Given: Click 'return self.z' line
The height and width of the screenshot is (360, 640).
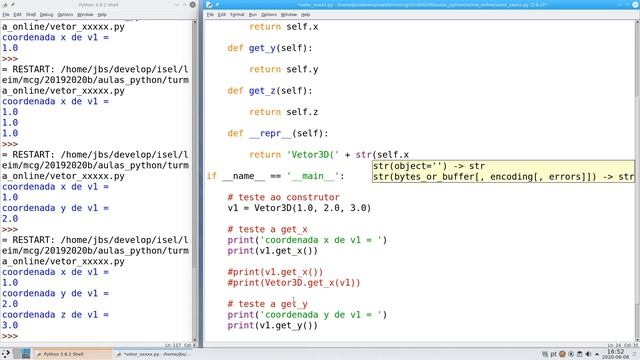Looking at the screenshot, I should click(284, 112).
